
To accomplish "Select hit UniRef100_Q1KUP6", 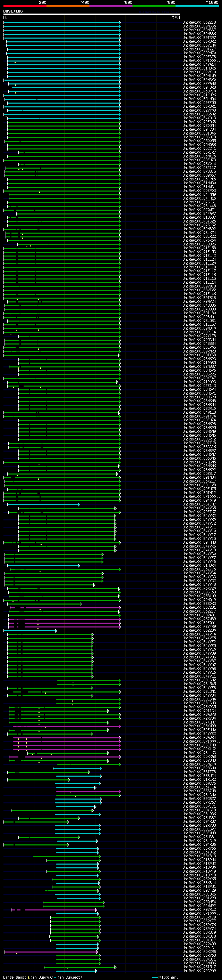I will click(x=199, y=95).
